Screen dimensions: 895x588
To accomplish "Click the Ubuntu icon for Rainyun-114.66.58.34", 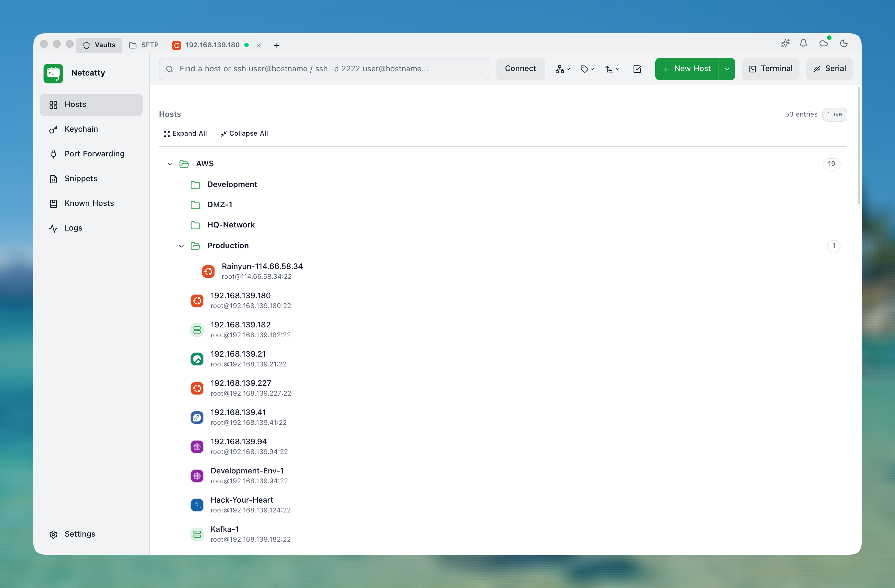I will click(x=208, y=271).
